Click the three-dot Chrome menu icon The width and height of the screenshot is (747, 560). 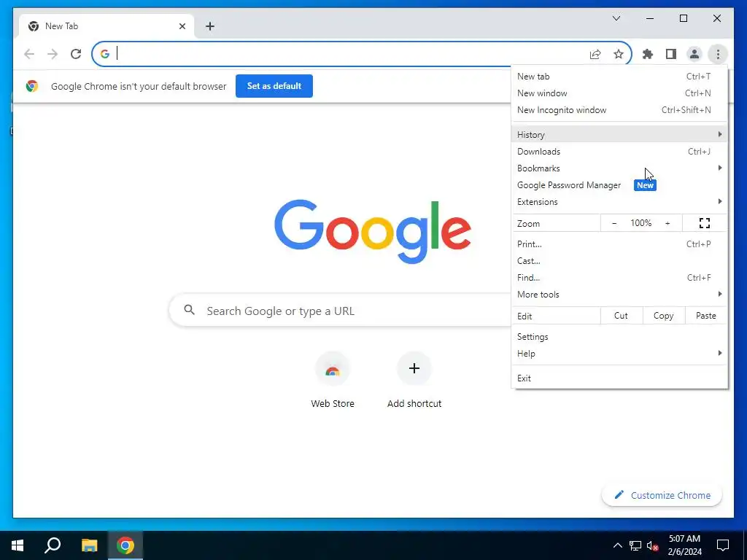(718, 54)
